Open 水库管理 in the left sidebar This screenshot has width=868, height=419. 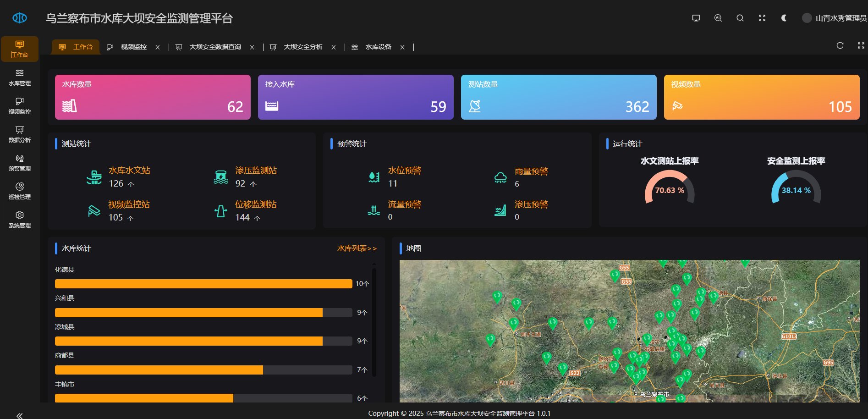click(x=19, y=77)
